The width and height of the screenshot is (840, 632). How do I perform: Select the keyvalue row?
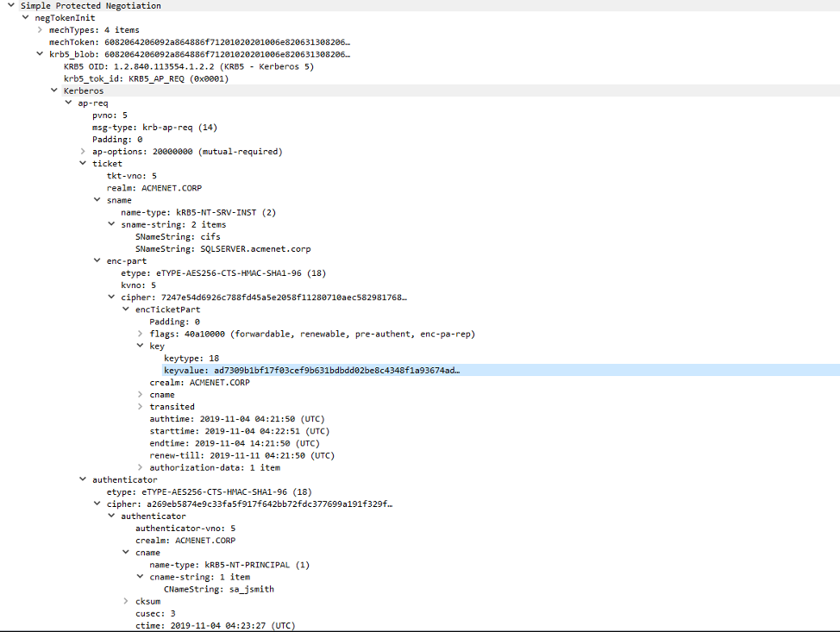(x=310, y=370)
